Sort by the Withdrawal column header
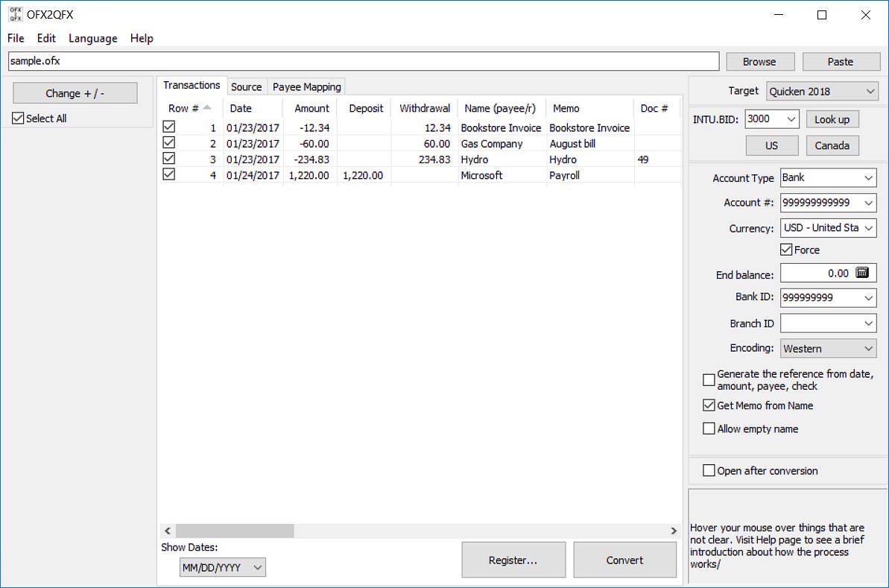This screenshot has height=588, width=889. pos(424,108)
